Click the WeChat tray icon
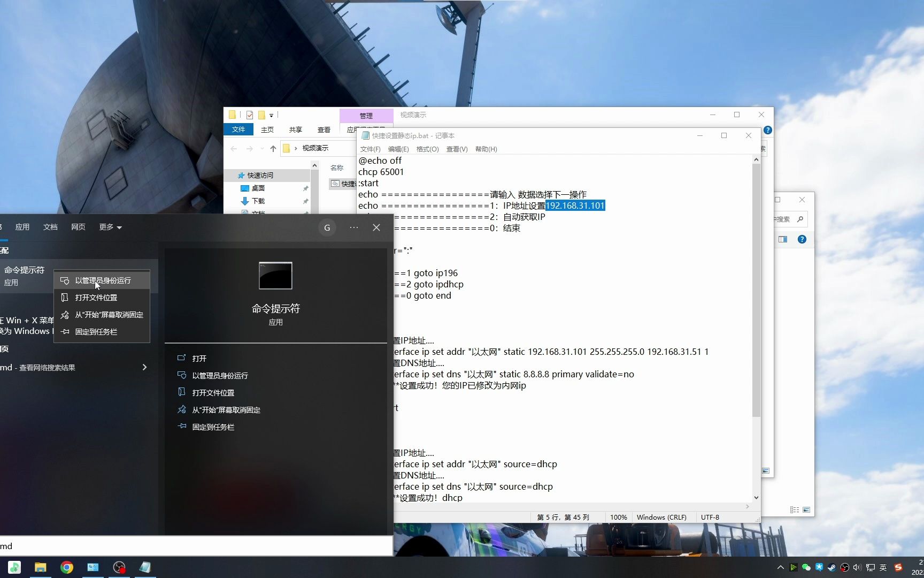 click(806, 567)
